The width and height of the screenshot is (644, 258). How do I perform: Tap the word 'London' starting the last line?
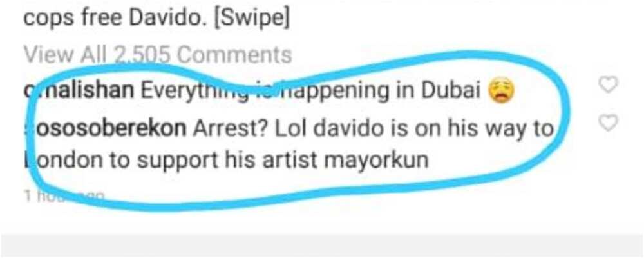[x=62, y=161]
